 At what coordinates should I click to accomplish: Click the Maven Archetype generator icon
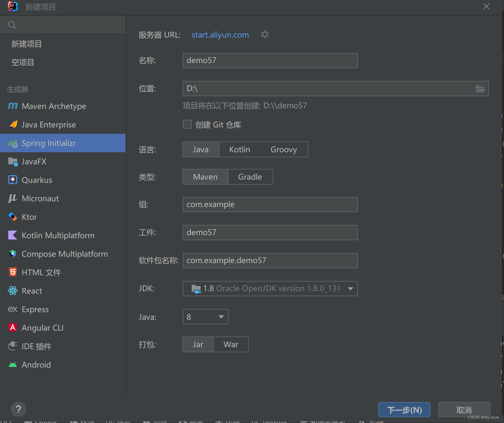[13, 106]
